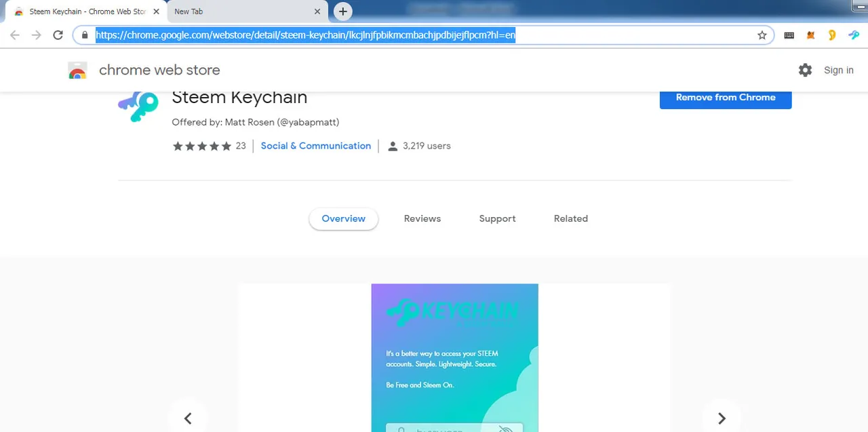Click the browser forward arrow
868x432 pixels.
37,35
